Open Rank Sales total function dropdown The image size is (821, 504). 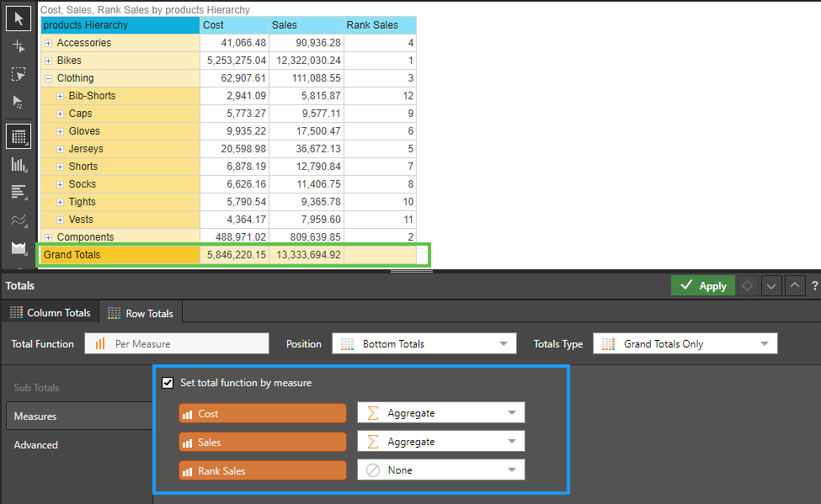coord(440,470)
